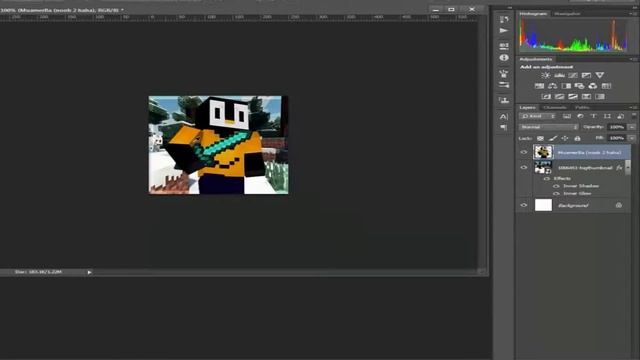Toggle visibility of layer Effects
The width and height of the screenshot is (640, 360).
click(547, 178)
